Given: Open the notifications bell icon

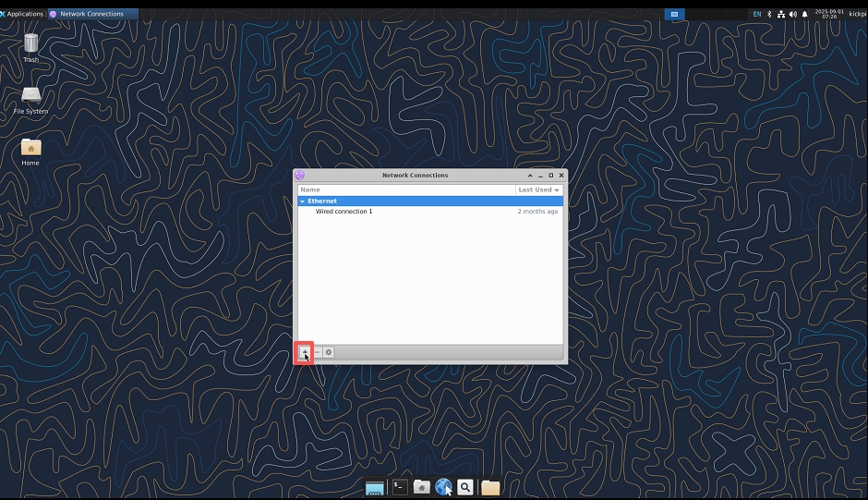Looking at the screenshot, I should pyautogui.click(x=804, y=14).
